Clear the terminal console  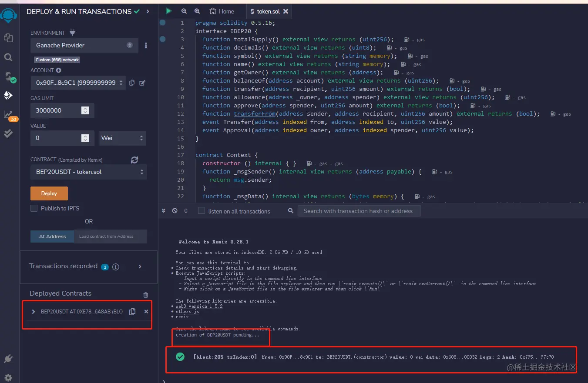(175, 211)
